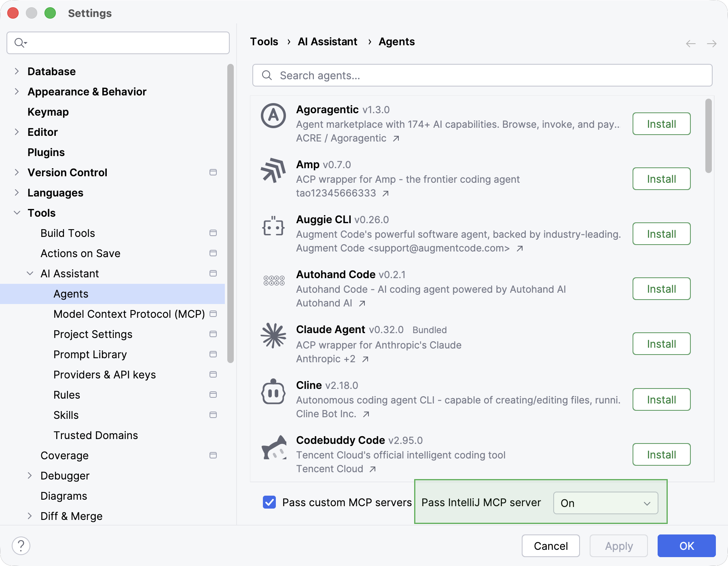Collapse the Tools section
Viewport: 728px width, 566px height.
pyautogui.click(x=17, y=213)
